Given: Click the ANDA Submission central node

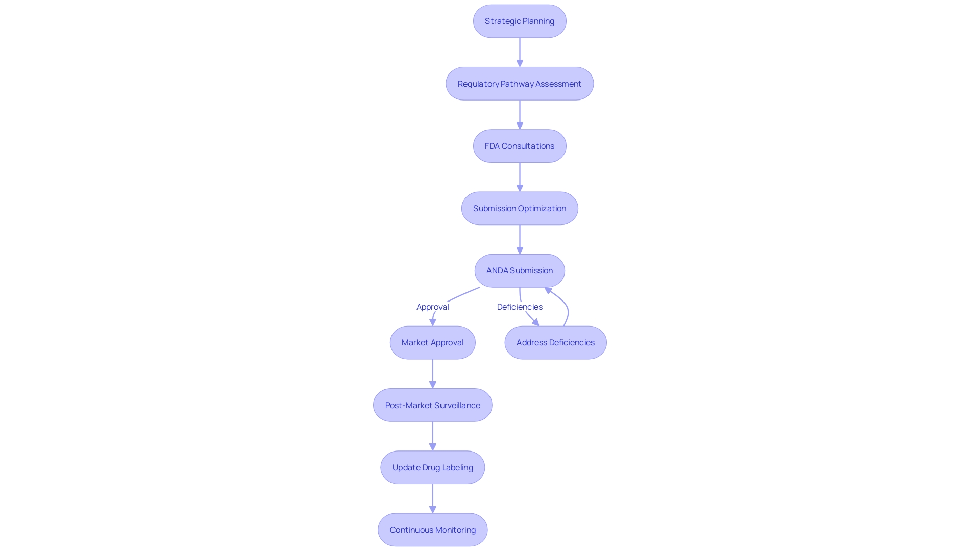Looking at the screenshot, I should 519,270.
